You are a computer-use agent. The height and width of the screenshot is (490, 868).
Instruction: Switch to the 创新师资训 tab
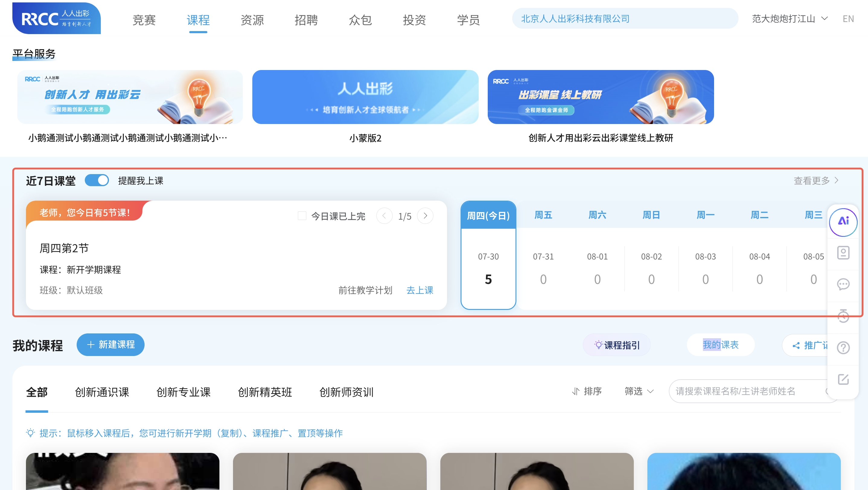346,392
